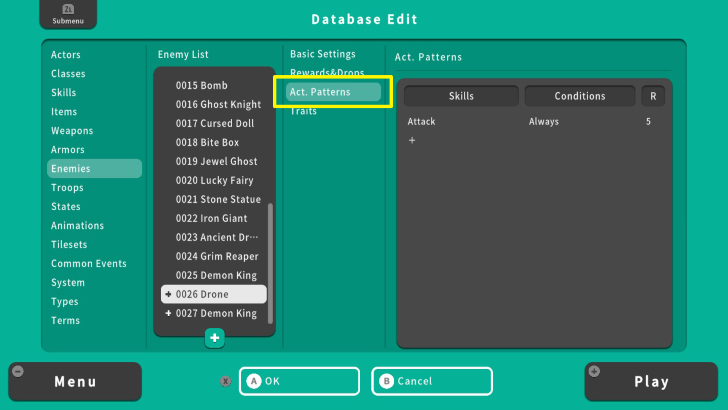Click the Skills column header
Image resolution: width=728 pixels, height=410 pixels.
click(x=461, y=96)
